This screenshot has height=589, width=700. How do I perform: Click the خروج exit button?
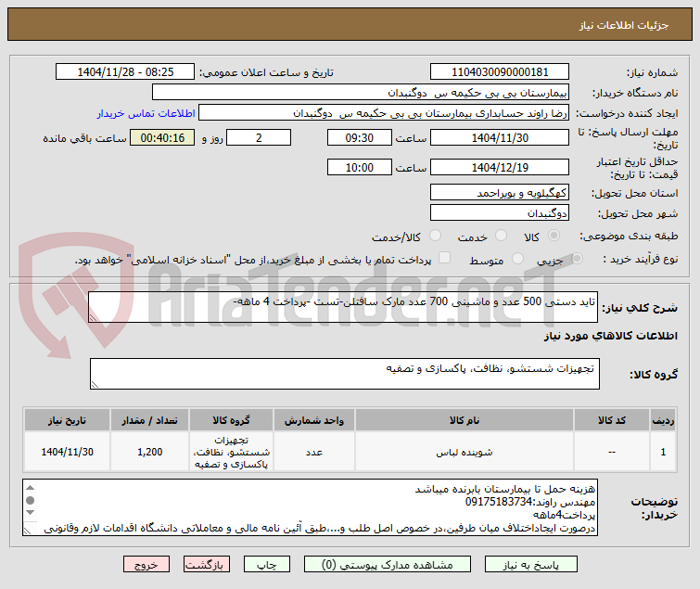(x=146, y=565)
